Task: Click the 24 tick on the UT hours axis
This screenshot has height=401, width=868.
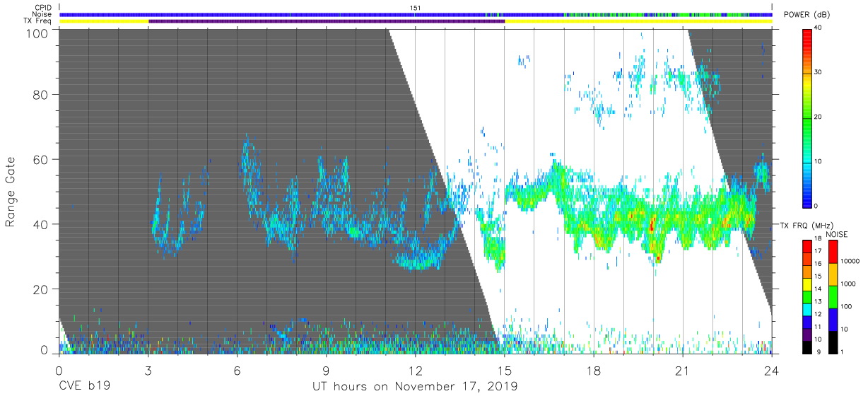Action: (772, 370)
